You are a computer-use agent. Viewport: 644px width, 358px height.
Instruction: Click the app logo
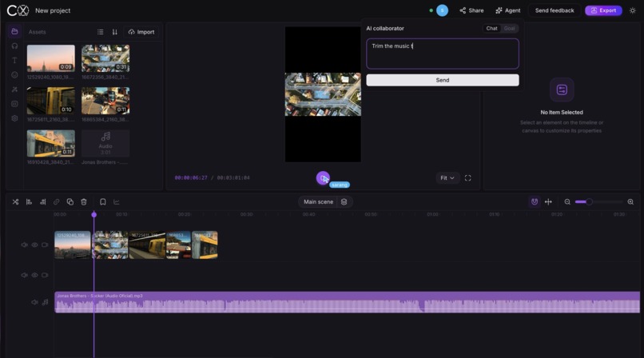(x=18, y=10)
